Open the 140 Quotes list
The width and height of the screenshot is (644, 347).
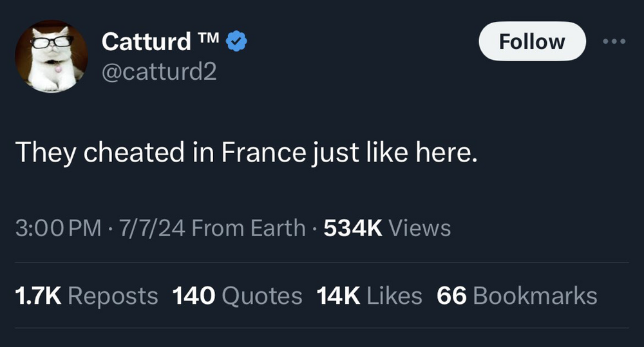point(237,295)
